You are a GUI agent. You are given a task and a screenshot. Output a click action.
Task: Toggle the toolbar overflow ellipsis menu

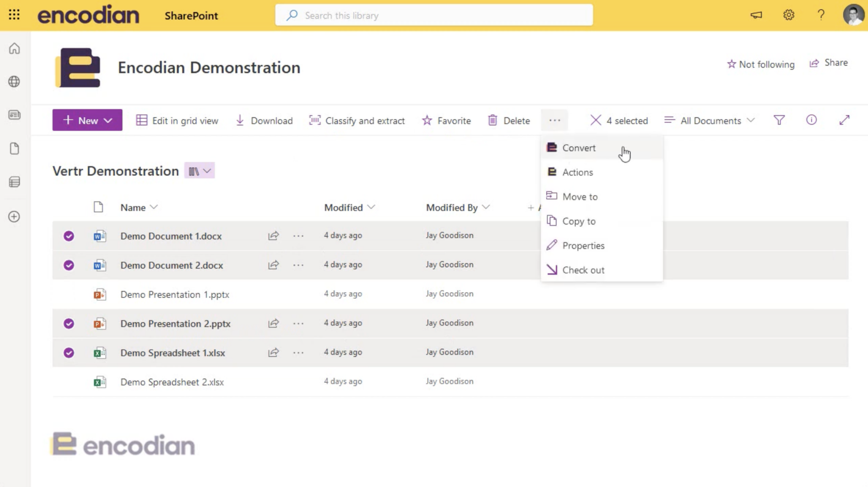click(x=554, y=120)
